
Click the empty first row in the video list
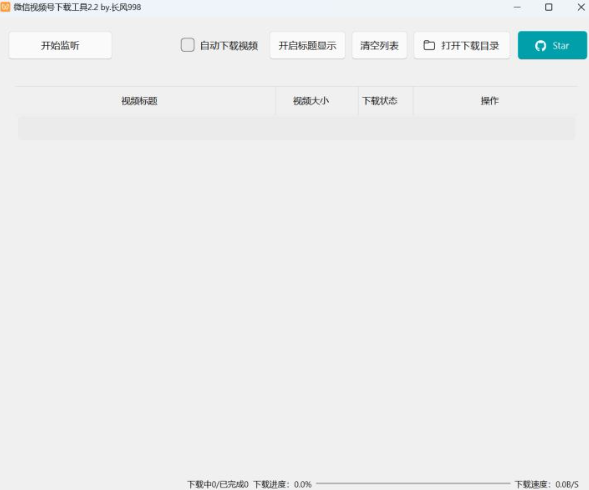point(296,129)
